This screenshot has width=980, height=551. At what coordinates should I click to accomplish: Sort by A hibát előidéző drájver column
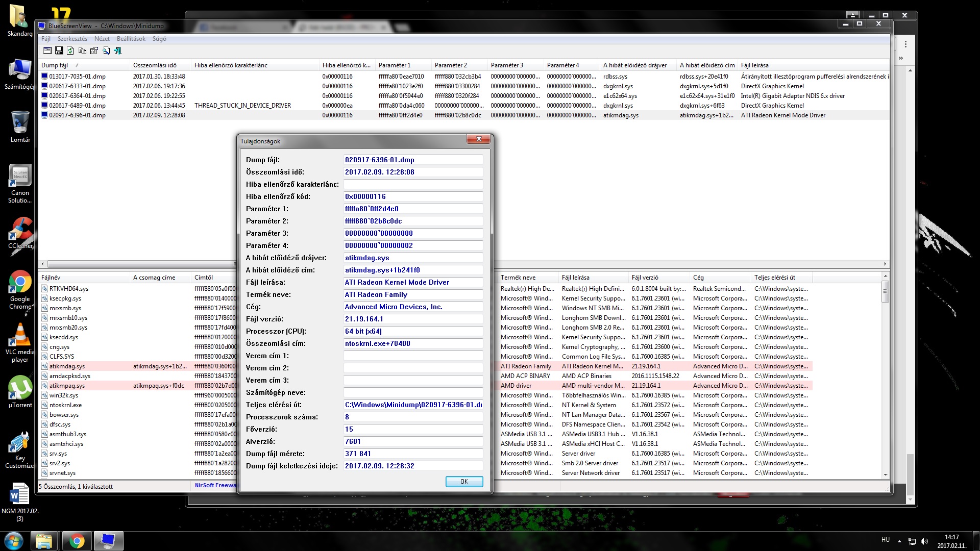pyautogui.click(x=638, y=65)
